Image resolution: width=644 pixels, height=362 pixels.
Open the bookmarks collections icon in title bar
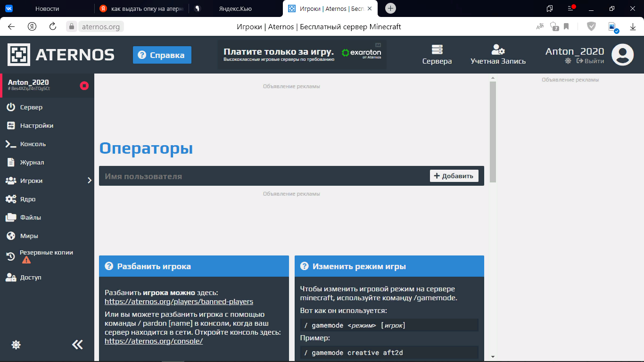click(x=550, y=8)
